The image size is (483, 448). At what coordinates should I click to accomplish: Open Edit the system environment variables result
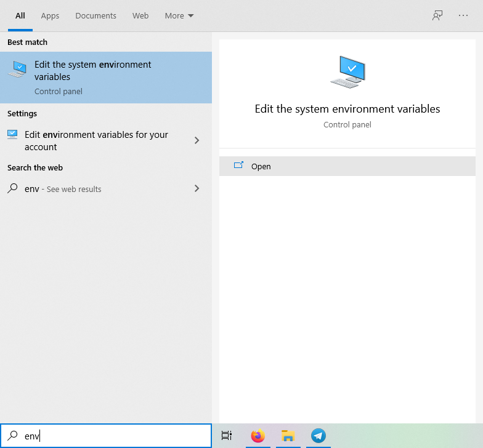click(x=106, y=78)
